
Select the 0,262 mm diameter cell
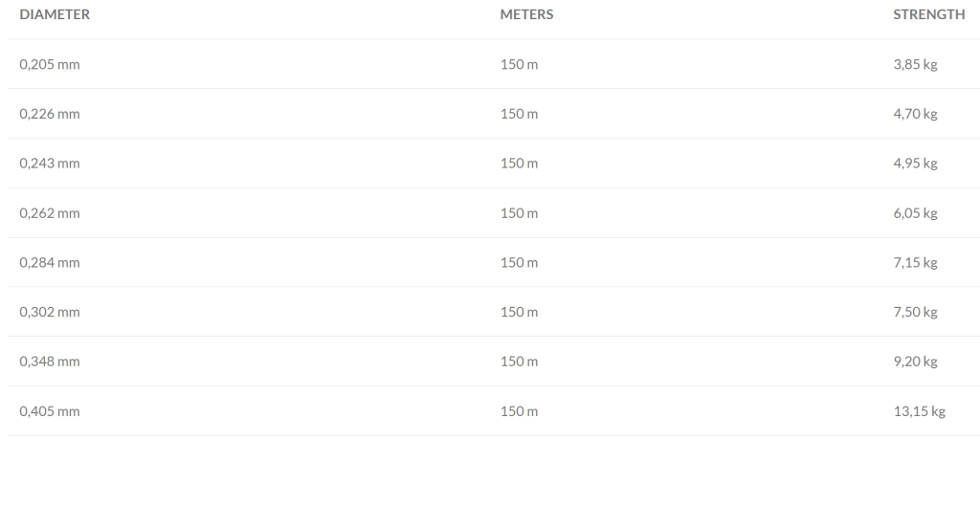50,213
